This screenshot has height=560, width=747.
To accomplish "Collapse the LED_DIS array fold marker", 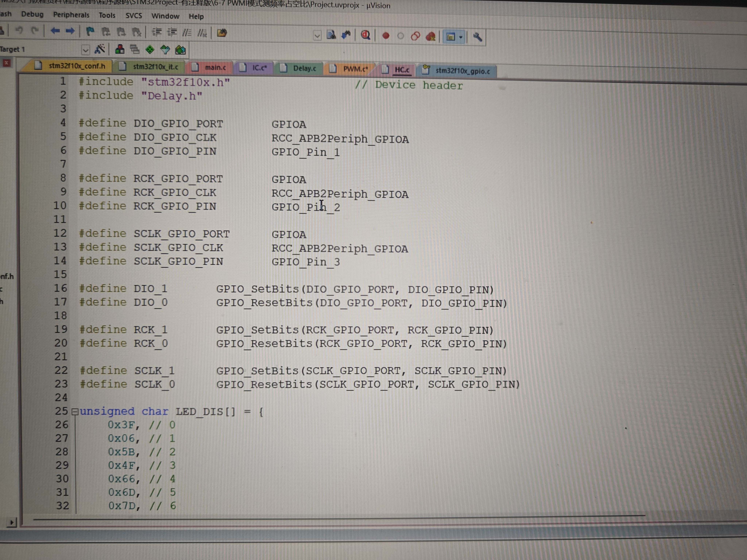I will tap(75, 411).
